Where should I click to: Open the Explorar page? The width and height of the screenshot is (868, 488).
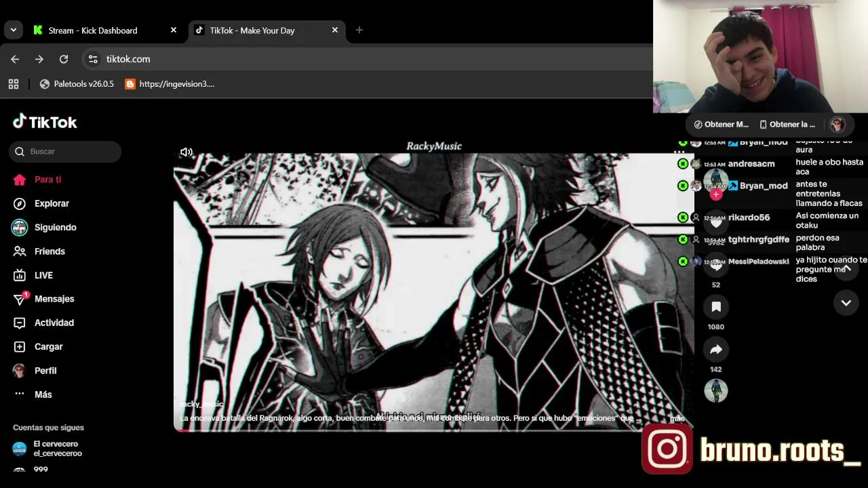[42, 203]
